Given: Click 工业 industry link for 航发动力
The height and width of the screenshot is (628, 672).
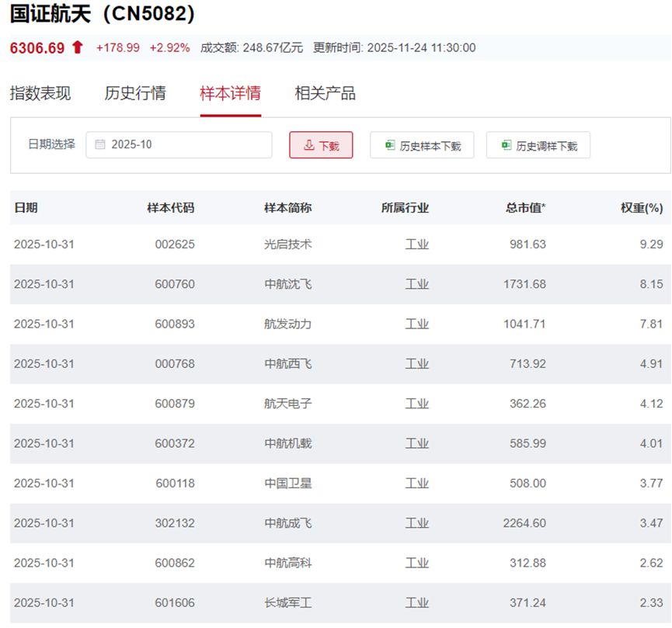Looking at the screenshot, I should click(416, 324).
